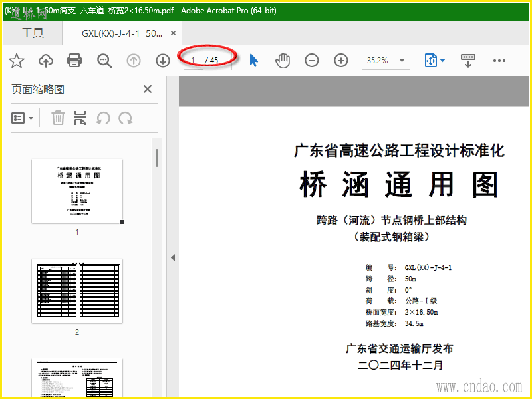Click the 35.2% zoom value field

click(x=377, y=61)
